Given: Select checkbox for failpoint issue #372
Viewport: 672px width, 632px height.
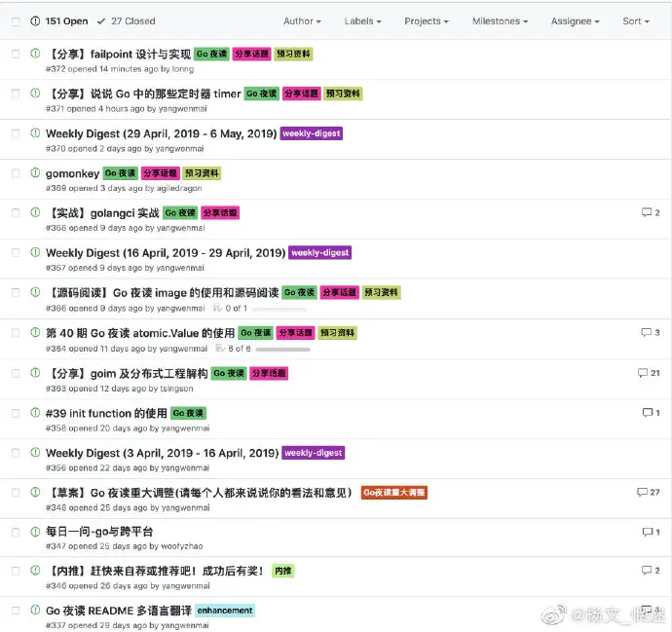Looking at the screenshot, I should (16, 54).
